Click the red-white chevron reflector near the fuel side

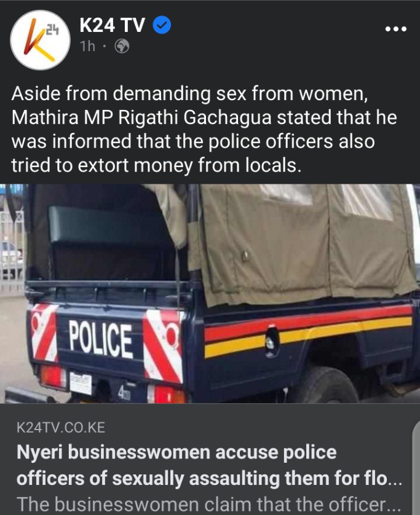tap(164, 346)
